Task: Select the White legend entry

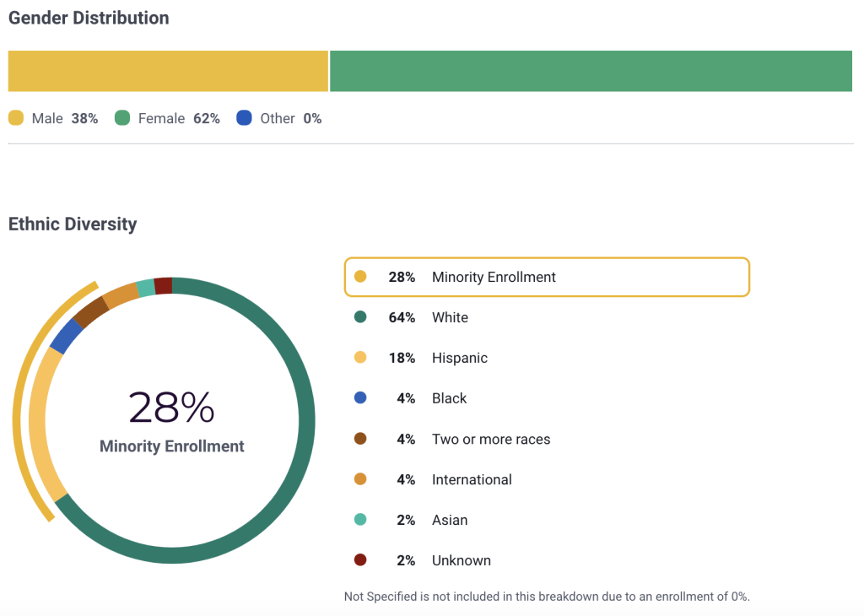Action: coord(547,317)
